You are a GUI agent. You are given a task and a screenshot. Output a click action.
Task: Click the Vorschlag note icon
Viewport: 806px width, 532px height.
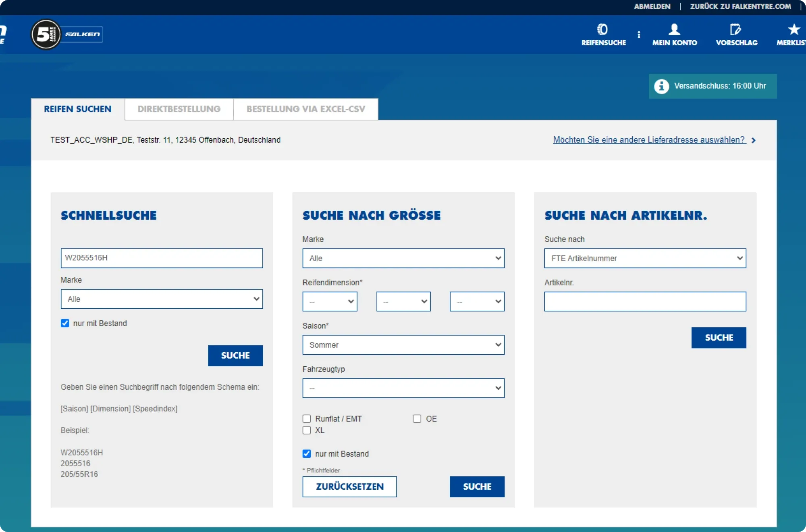(x=735, y=29)
